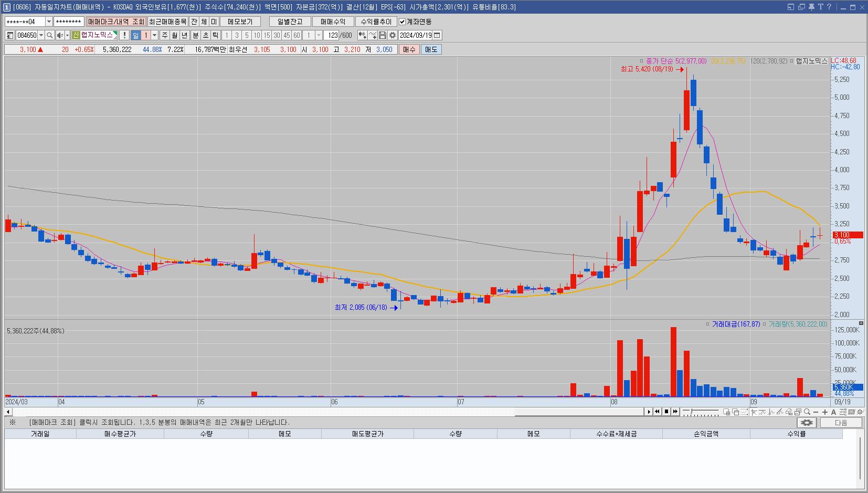868x493 pixels.
Task: Toggle the 계좌연동 checkbox
Action: pyautogui.click(x=403, y=22)
